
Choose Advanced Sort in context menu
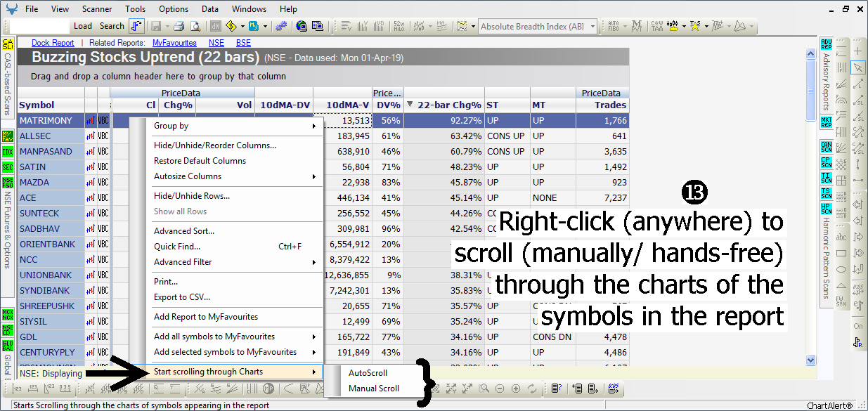(x=235, y=231)
